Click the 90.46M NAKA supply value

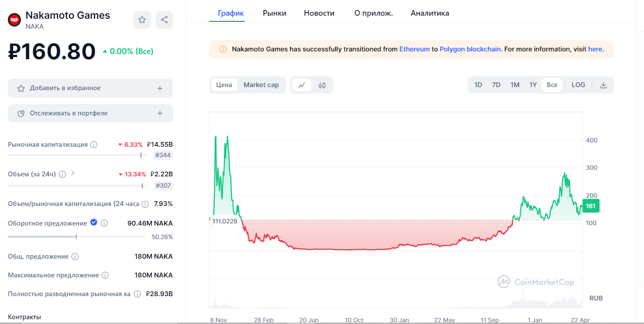point(150,223)
